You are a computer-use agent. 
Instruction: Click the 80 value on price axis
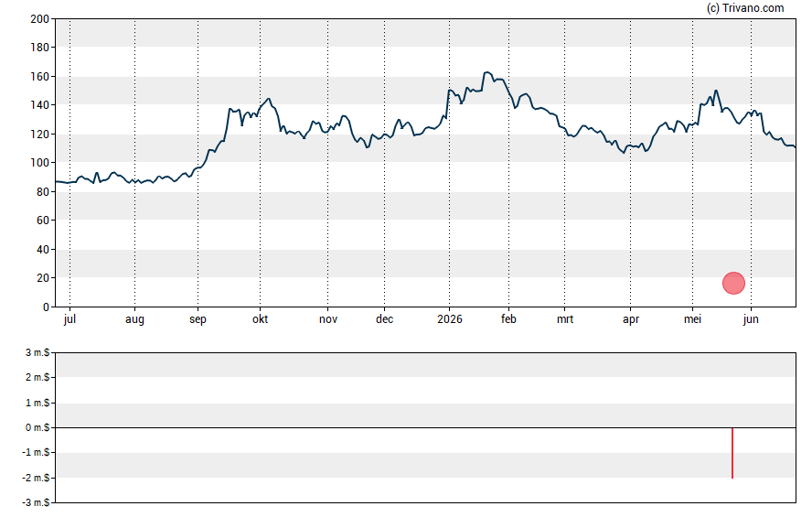click(x=43, y=191)
